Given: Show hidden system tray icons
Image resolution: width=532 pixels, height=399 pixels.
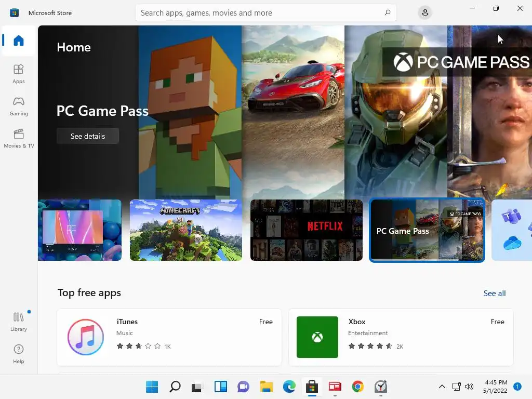Looking at the screenshot, I should click(x=442, y=387).
